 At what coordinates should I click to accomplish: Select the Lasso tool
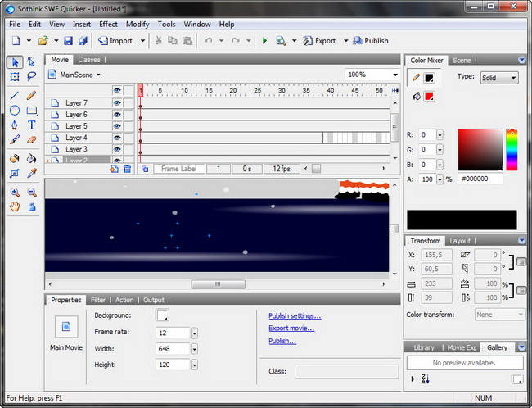[32, 76]
